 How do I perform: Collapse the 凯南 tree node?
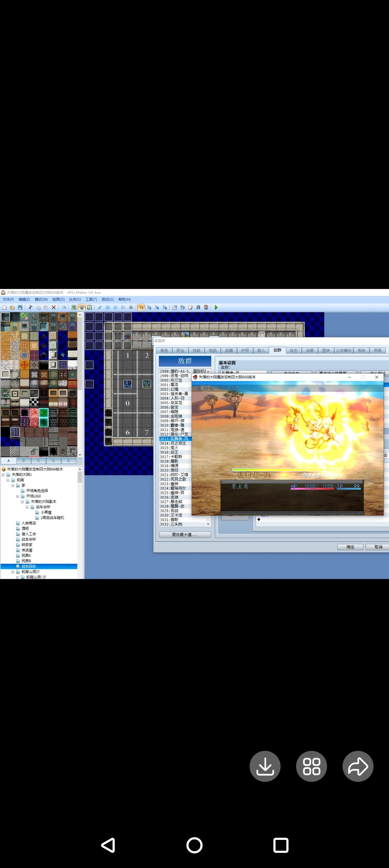pyautogui.click(x=8, y=480)
